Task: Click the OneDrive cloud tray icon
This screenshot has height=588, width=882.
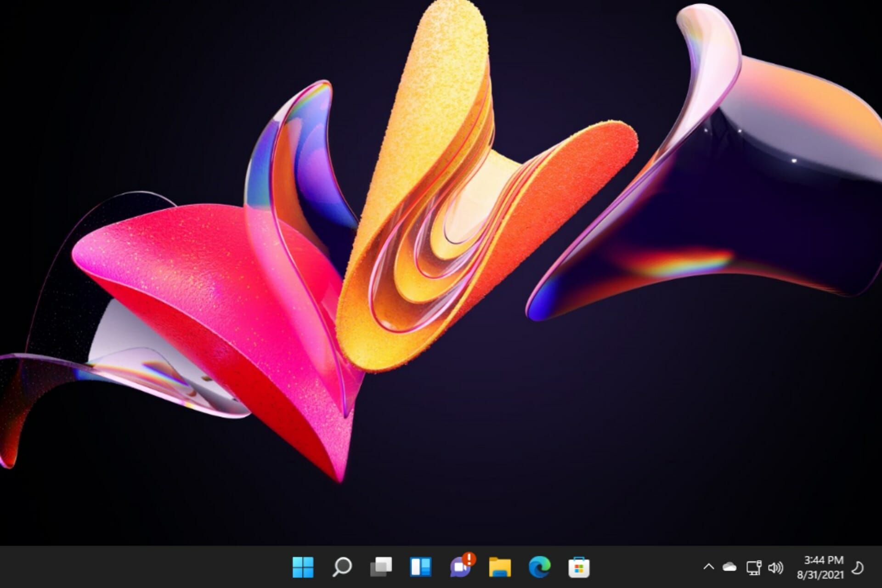Action: coord(729,567)
